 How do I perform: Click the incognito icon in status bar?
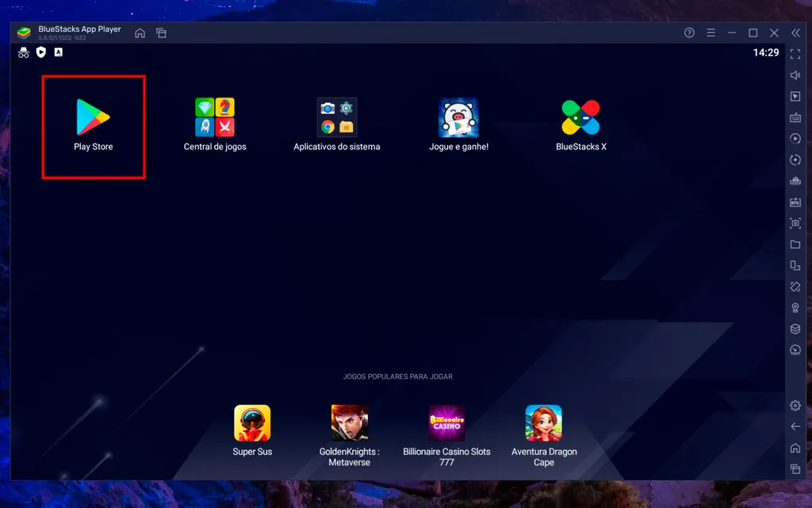(23, 52)
